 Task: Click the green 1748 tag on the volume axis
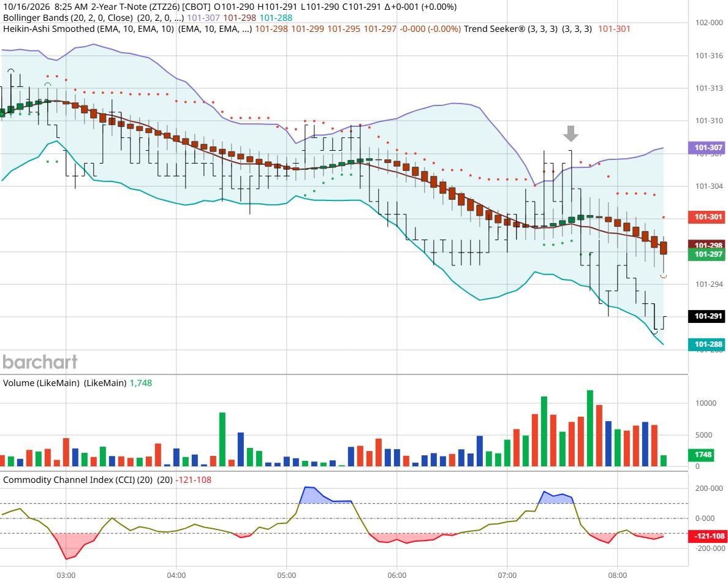pyautogui.click(x=702, y=455)
